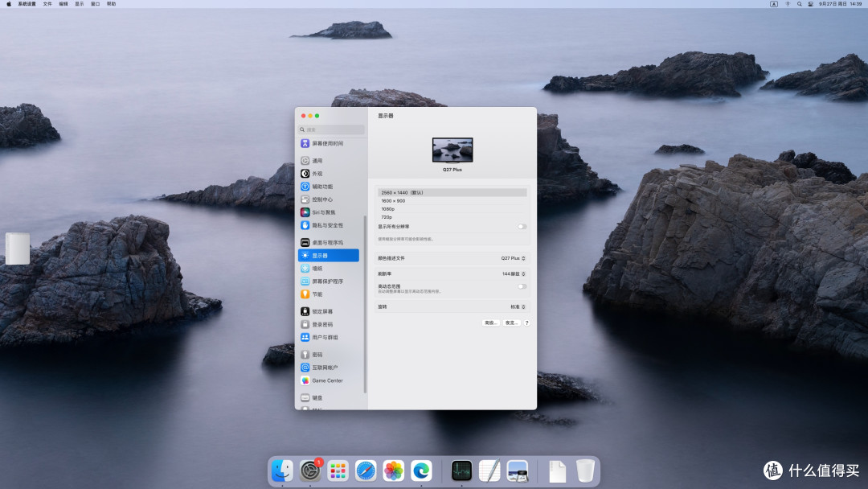Open Game Center in the sidebar
Viewport: 868px width, 489px height.
tap(329, 380)
